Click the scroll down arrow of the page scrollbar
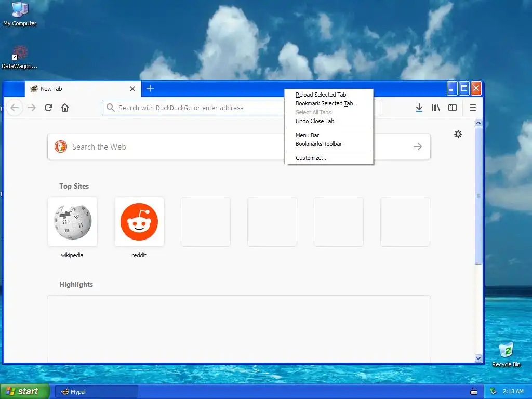Image resolution: width=532 pixels, height=399 pixels. click(478, 358)
